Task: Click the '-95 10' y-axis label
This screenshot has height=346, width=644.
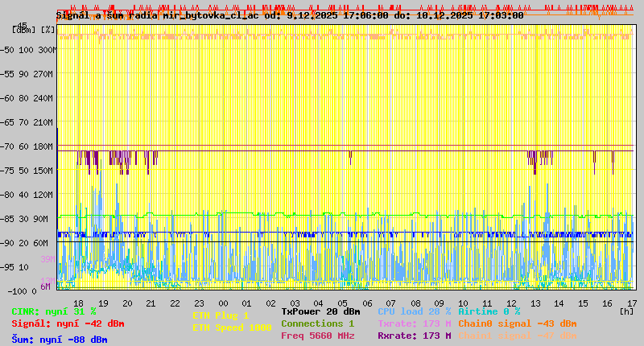Action: pyautogui.click(x=14, y=267)
